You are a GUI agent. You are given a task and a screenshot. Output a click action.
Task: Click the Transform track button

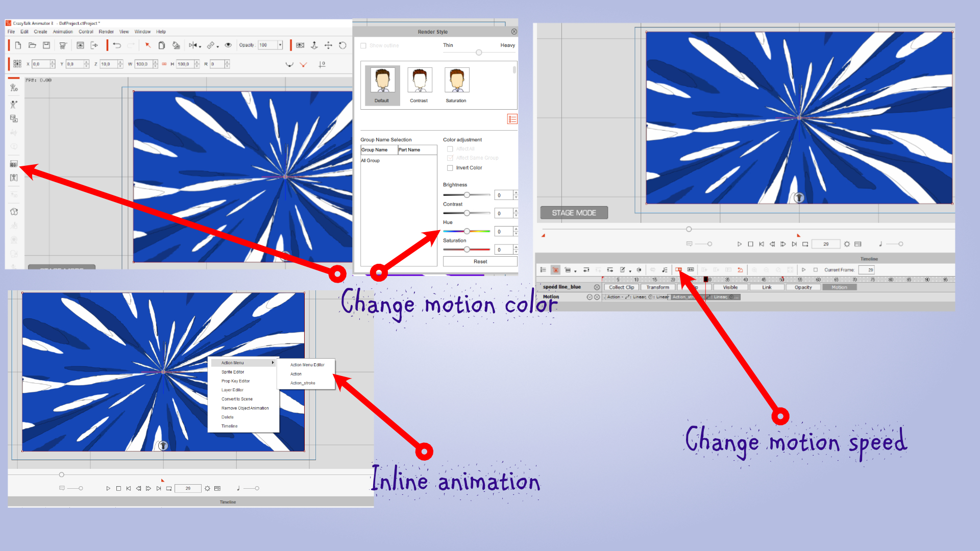657,287
